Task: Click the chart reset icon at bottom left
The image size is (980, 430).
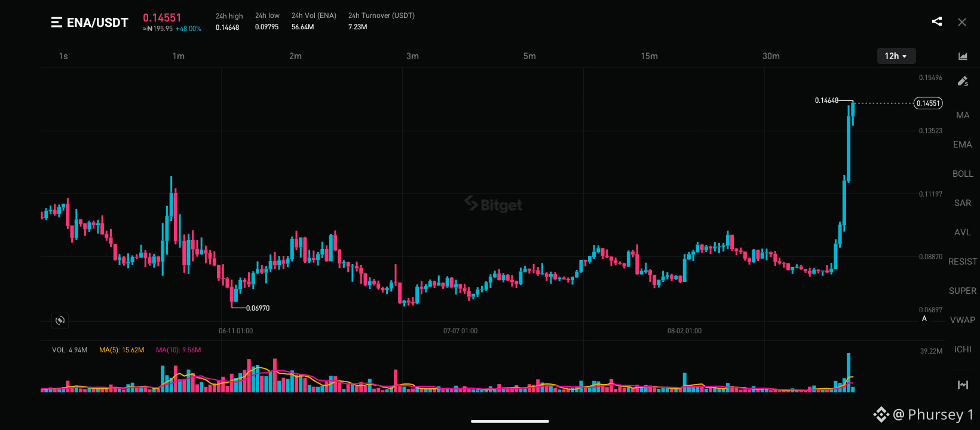Action: pos(60,321)
